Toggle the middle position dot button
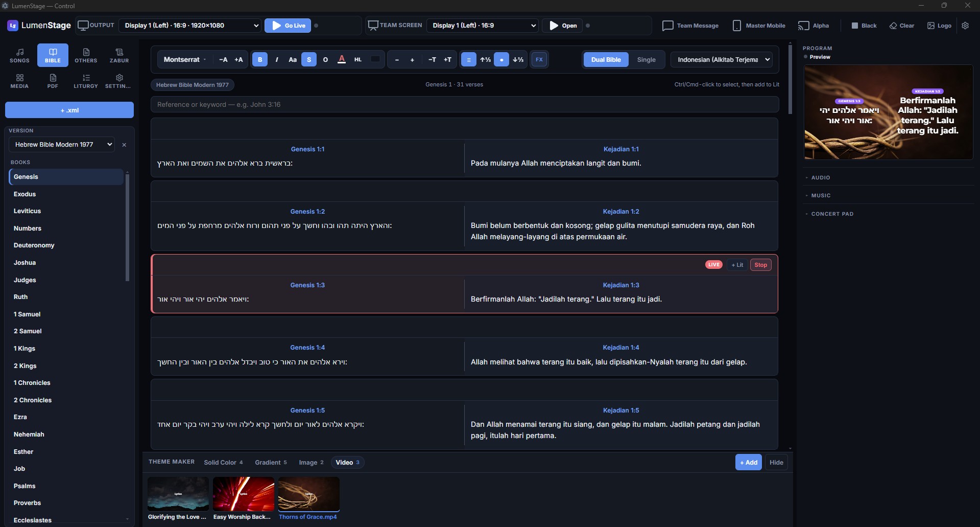 pyautogui.click(x=501, y=60)
